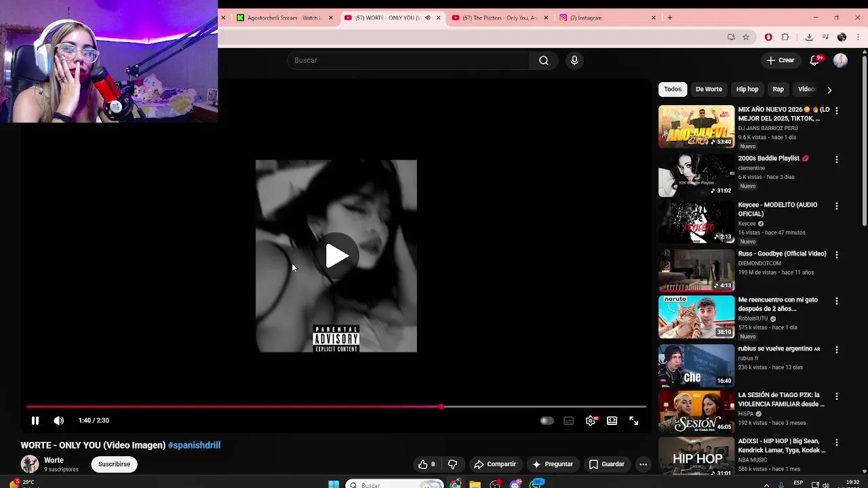Open Keycee - MODELITO (AUDIO OFICIAL) title
The height and width of the screenshot is (488, 868).
(777, 209)
